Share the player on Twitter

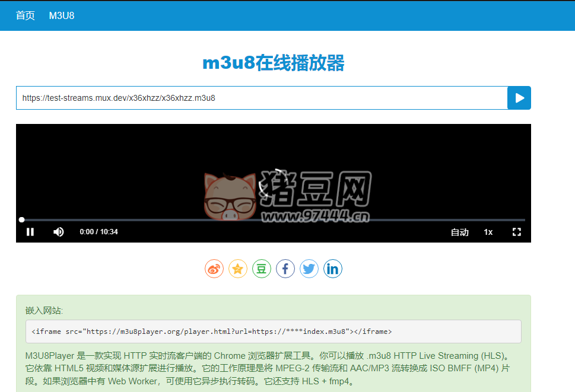click(x=309, y=269)
